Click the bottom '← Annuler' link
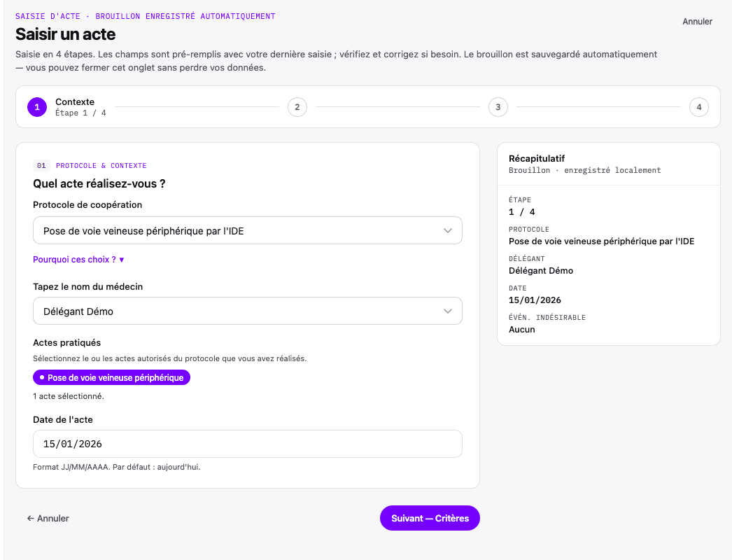This screenshot has height=560, width=732. (48, 518)
